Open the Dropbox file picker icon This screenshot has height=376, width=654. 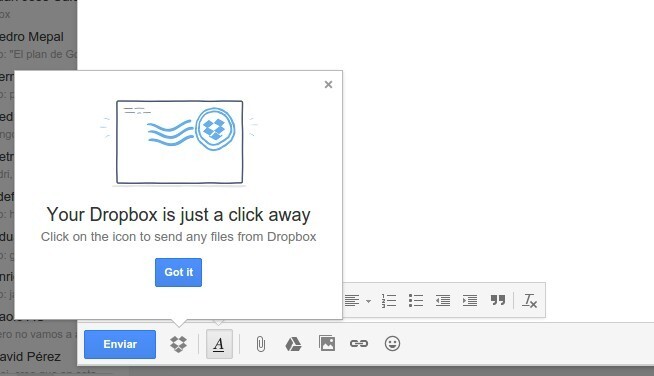(x=178, y=344)
